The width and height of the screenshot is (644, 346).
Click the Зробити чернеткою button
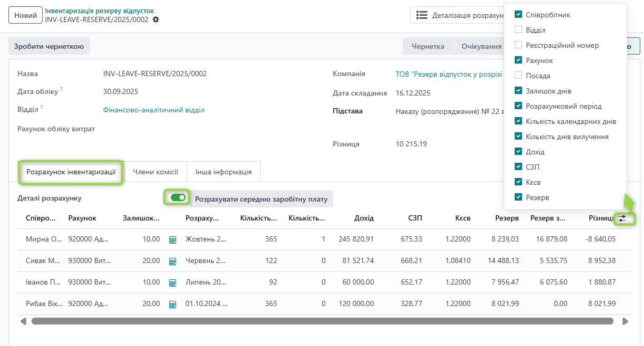(49, 46)
